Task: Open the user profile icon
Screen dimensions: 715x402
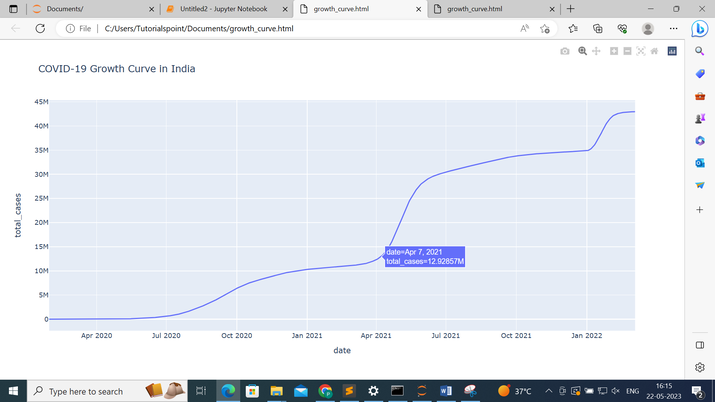Action: pos(648,29)
